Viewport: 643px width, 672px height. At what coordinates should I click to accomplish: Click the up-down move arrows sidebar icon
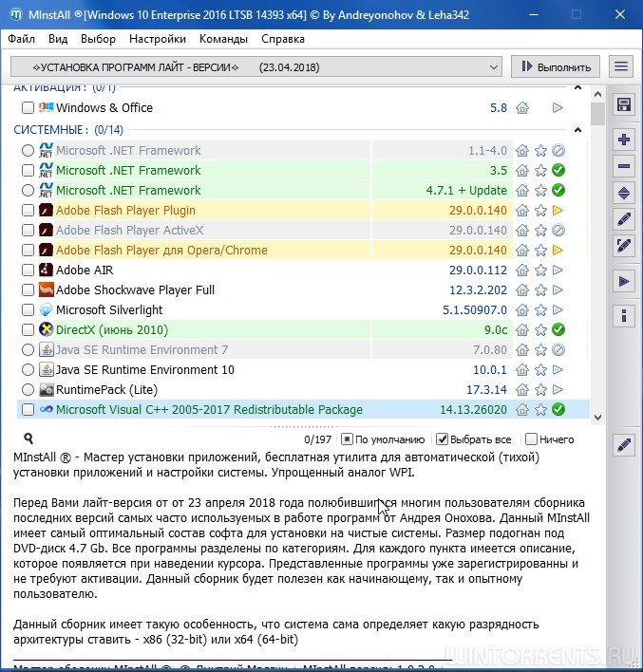point(624,193)
